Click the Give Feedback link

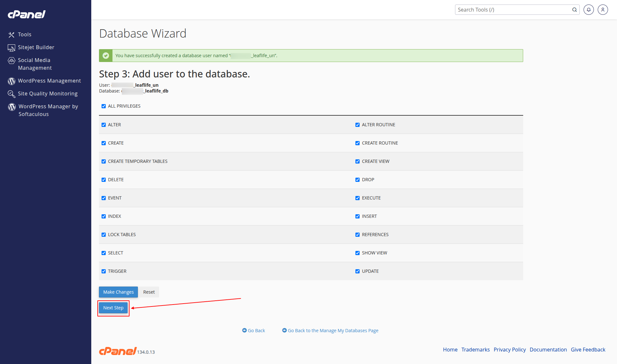point(588,350)
